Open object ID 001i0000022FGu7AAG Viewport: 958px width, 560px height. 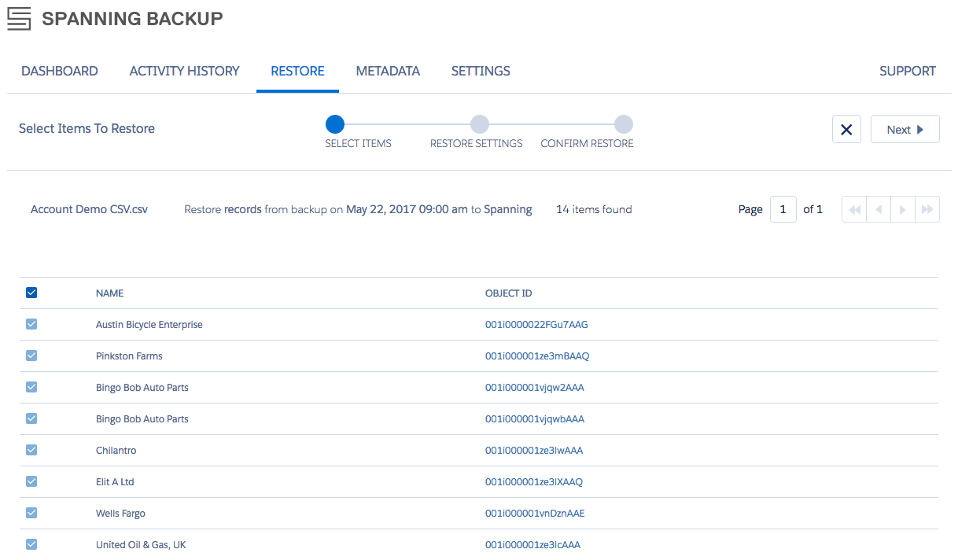pos(536,325)
